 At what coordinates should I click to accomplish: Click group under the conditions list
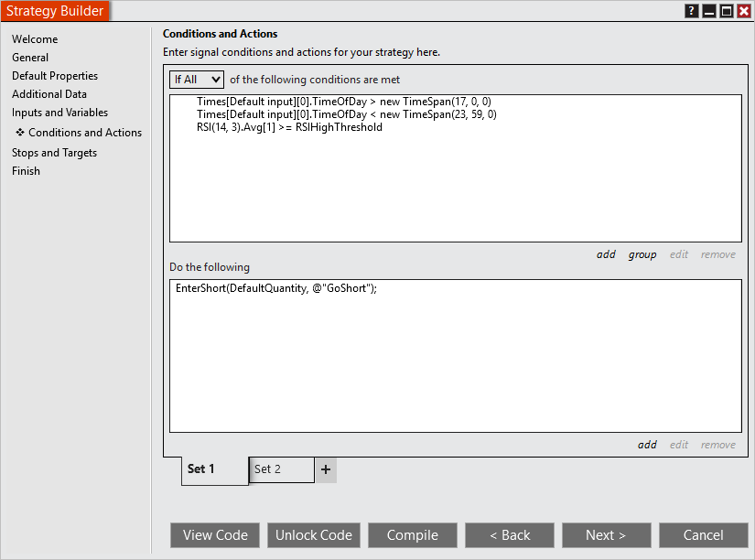point(642,254)
